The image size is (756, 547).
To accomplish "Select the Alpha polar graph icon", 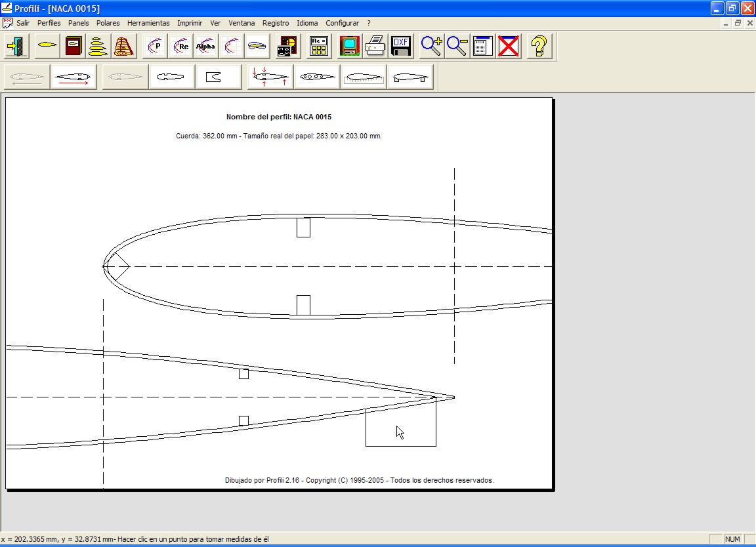I will click(205, 47).
